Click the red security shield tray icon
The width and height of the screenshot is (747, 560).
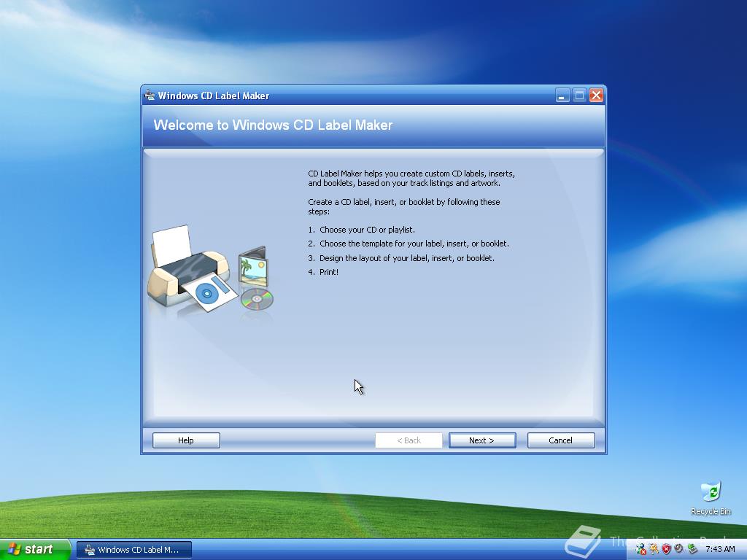(x=667, y=549)
